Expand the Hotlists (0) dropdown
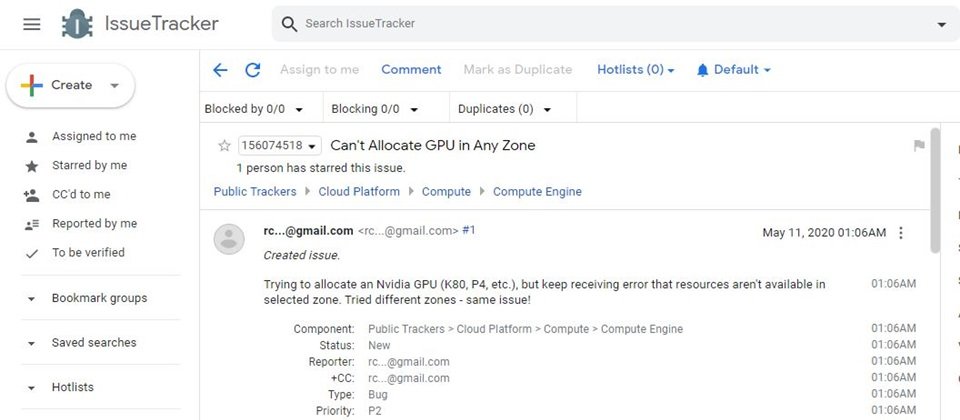 point(636,70)
